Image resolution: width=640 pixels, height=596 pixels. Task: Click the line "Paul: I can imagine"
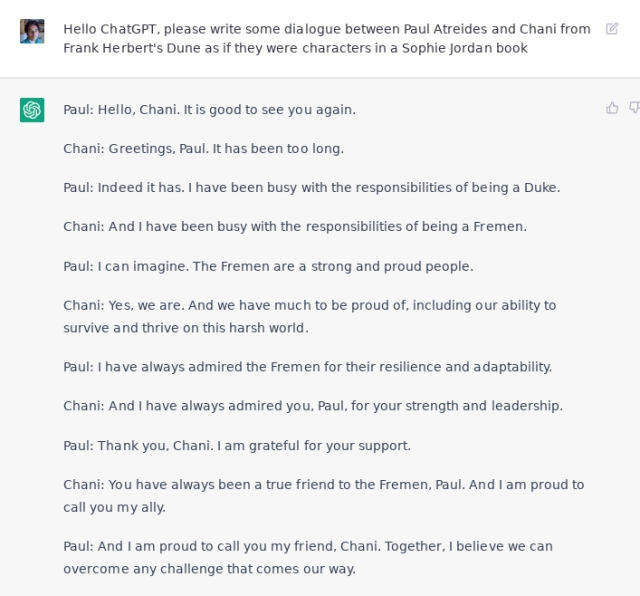coord(268,266)
